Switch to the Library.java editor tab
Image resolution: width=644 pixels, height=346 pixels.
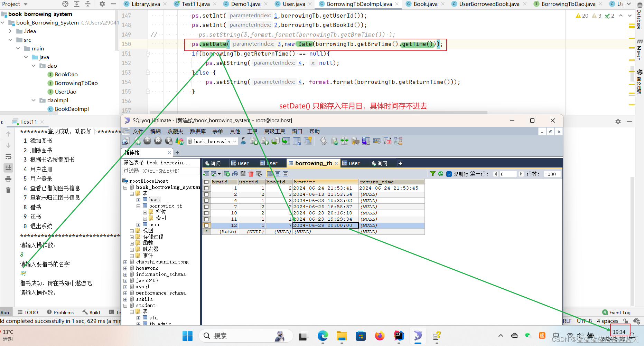point(146,4)
